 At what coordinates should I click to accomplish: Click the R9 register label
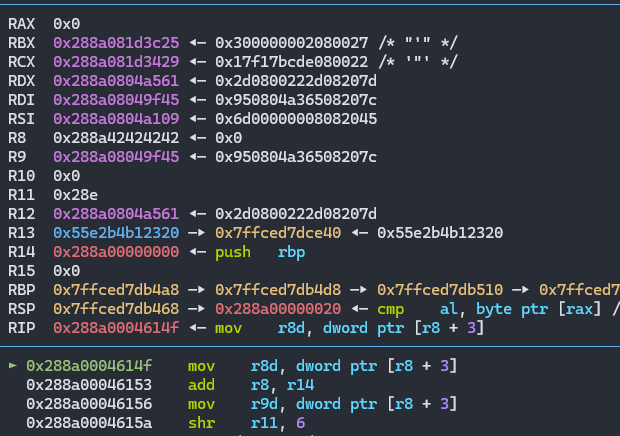(x=17, y=157)
